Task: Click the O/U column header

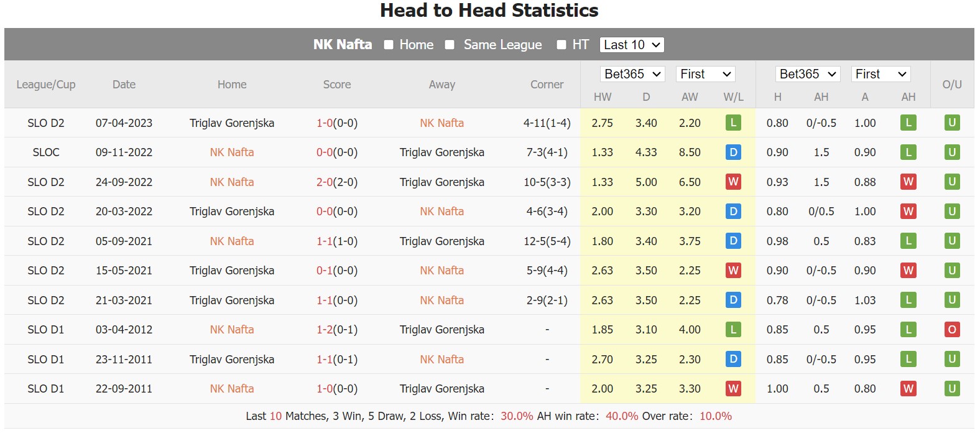Action: (951, 85)
